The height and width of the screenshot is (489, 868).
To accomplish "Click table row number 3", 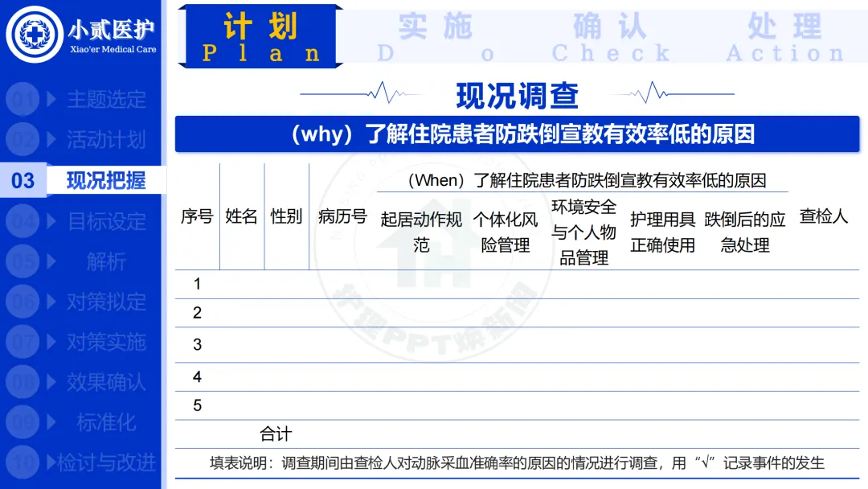I will tap(197, 345).
